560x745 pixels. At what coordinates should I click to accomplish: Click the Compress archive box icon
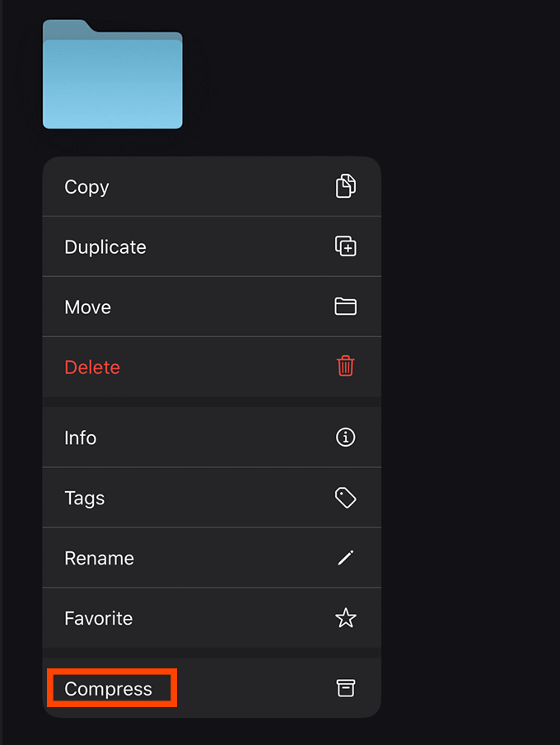coord(346,689)
